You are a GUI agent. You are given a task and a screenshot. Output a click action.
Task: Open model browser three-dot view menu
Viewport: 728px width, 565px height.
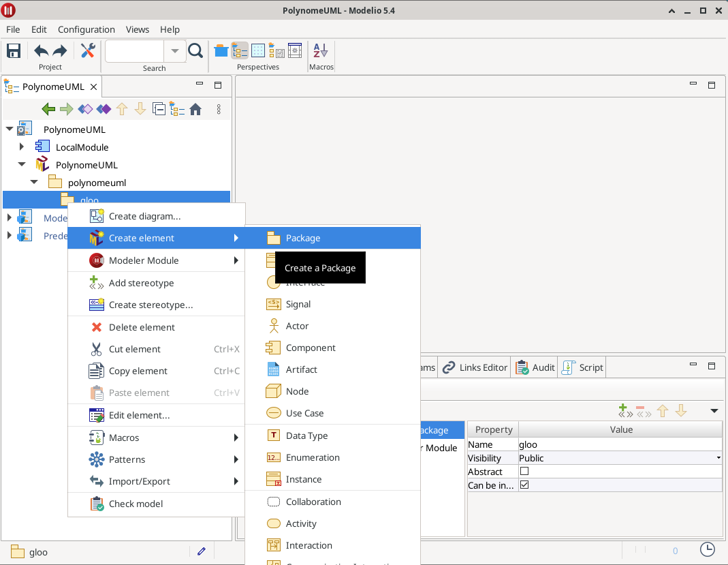219,109
